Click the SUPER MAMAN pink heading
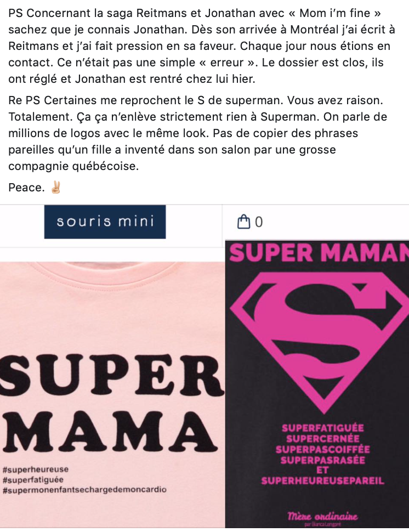409x532 pixels. tap(319, 253)
